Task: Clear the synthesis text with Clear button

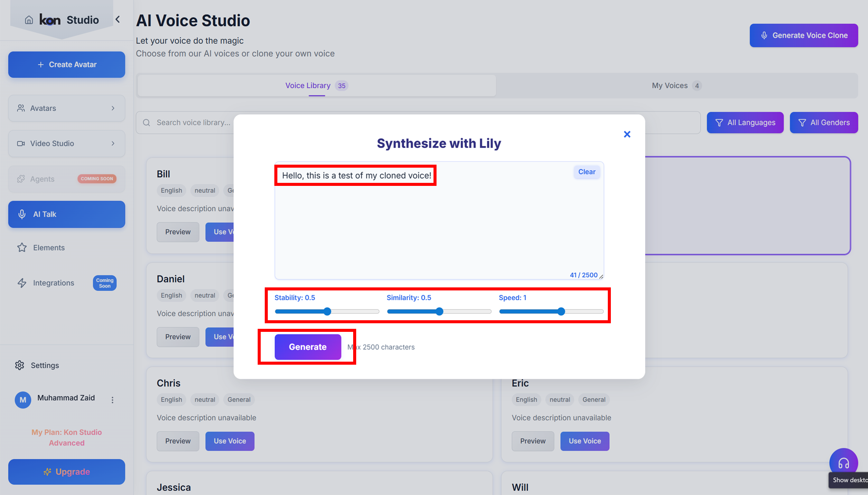Action: [x=587, y=172]
